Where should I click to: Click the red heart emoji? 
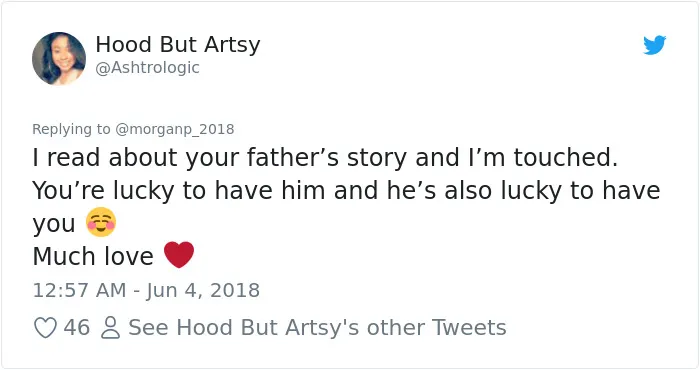[179, 254]
